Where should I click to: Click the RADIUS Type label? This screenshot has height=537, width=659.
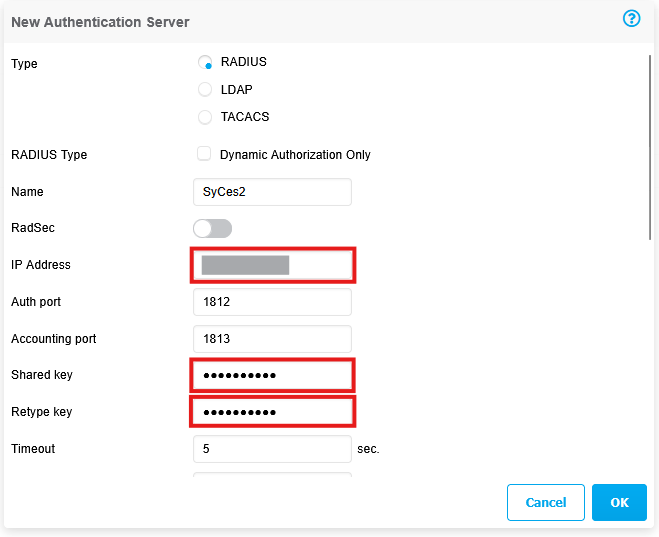coord(49,155)
